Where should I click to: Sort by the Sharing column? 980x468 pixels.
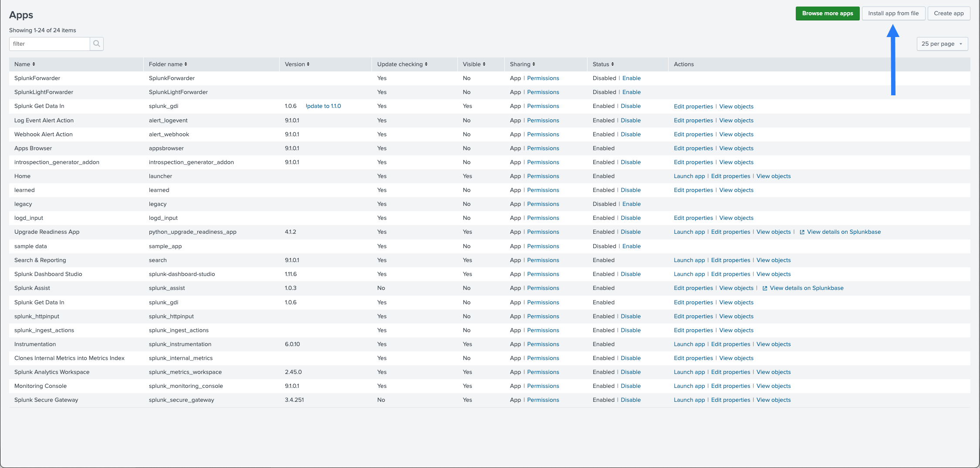pyautogui.click(x=522, y=64)
